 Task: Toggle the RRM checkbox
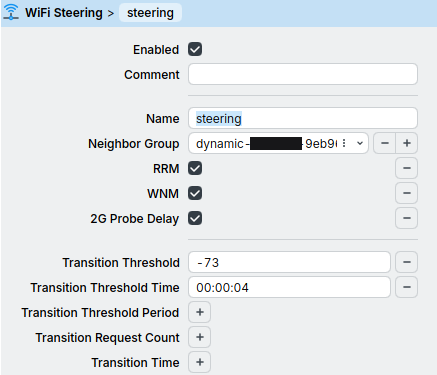click(195, 168)
